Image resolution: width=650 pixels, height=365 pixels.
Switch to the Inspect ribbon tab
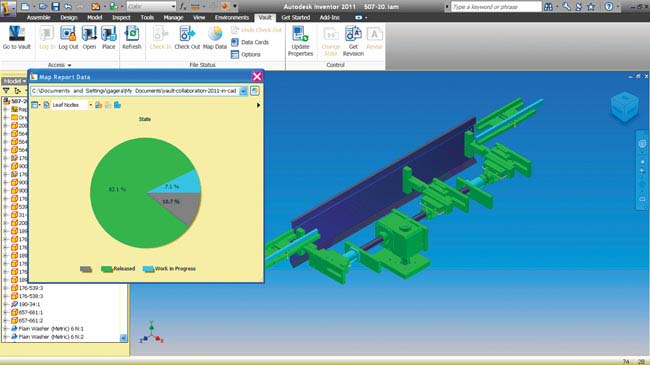point(121,17)
